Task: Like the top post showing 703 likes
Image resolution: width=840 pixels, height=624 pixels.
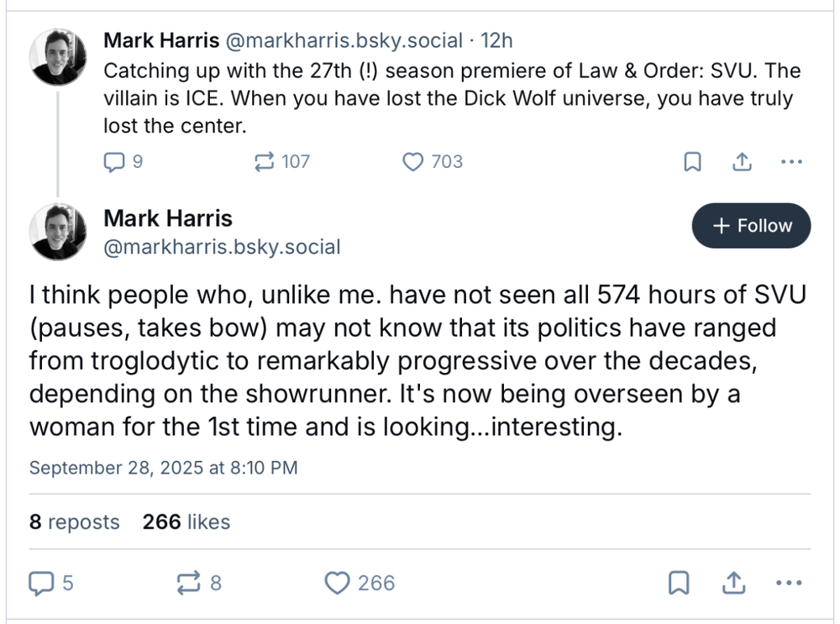Action: (412, 161)
